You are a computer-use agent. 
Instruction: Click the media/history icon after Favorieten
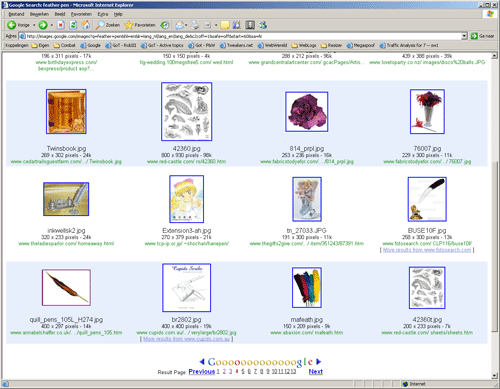[165, 25]
